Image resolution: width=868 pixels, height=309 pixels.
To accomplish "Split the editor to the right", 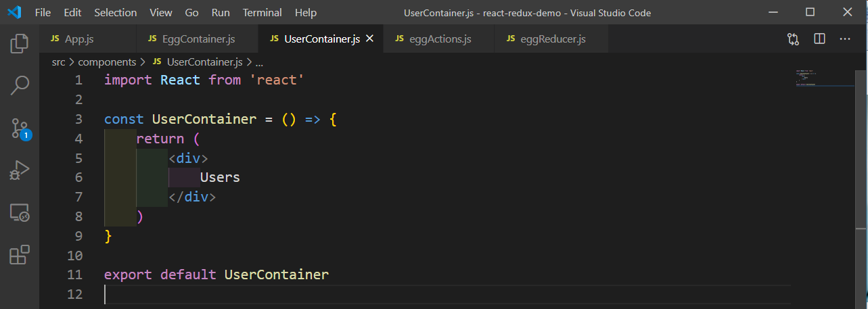I will tap(819, 39).
